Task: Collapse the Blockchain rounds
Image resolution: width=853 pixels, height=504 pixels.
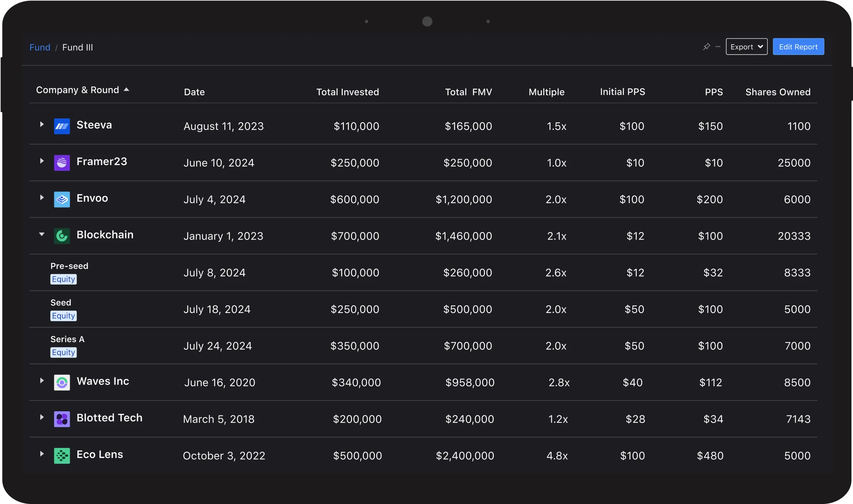Action: [42, 234]
